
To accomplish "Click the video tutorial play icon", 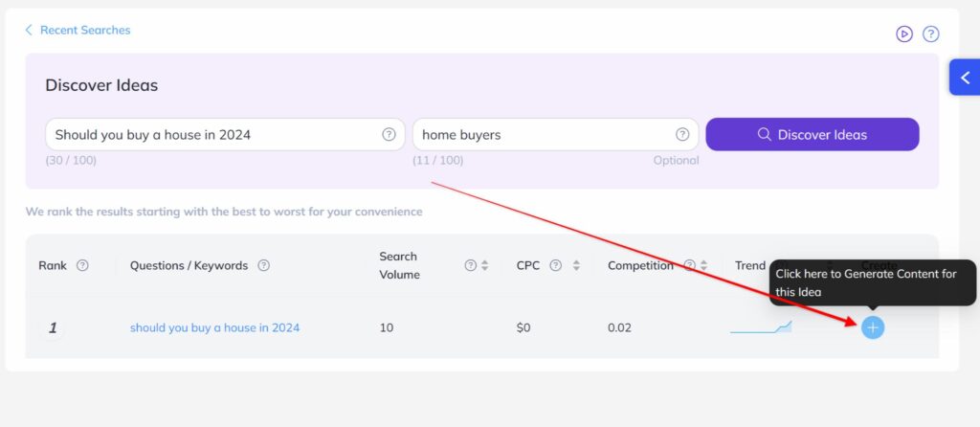I will tap(903, 34).
